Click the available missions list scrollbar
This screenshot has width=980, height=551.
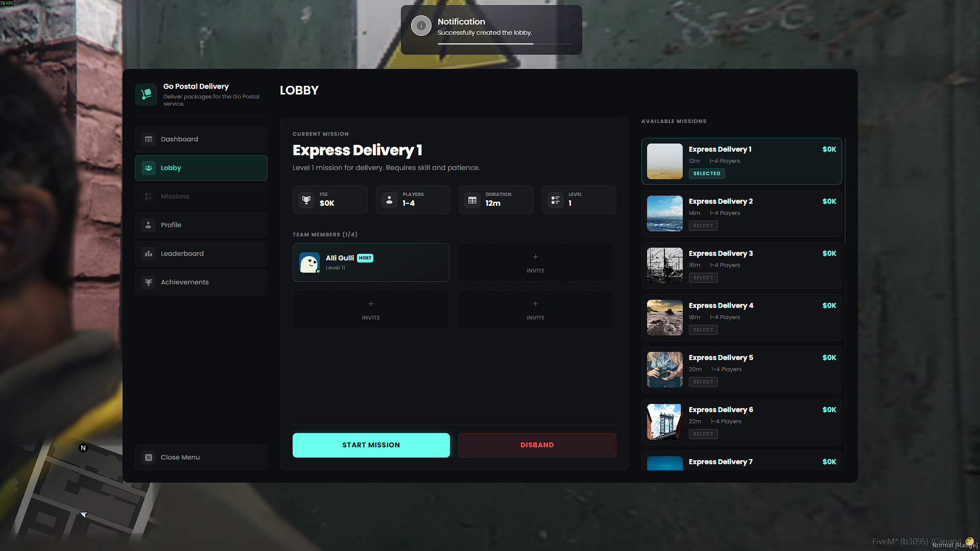pyautogui.click(x=845, y=191)
